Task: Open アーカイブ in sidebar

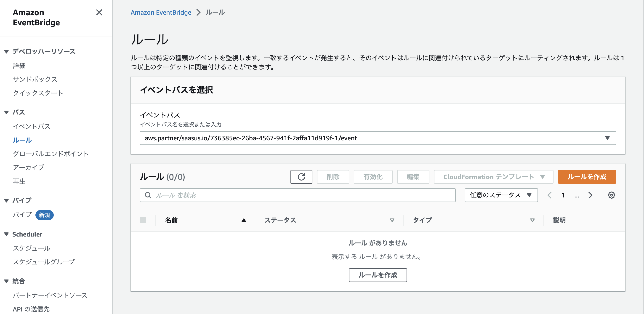Action: point(29,167)
